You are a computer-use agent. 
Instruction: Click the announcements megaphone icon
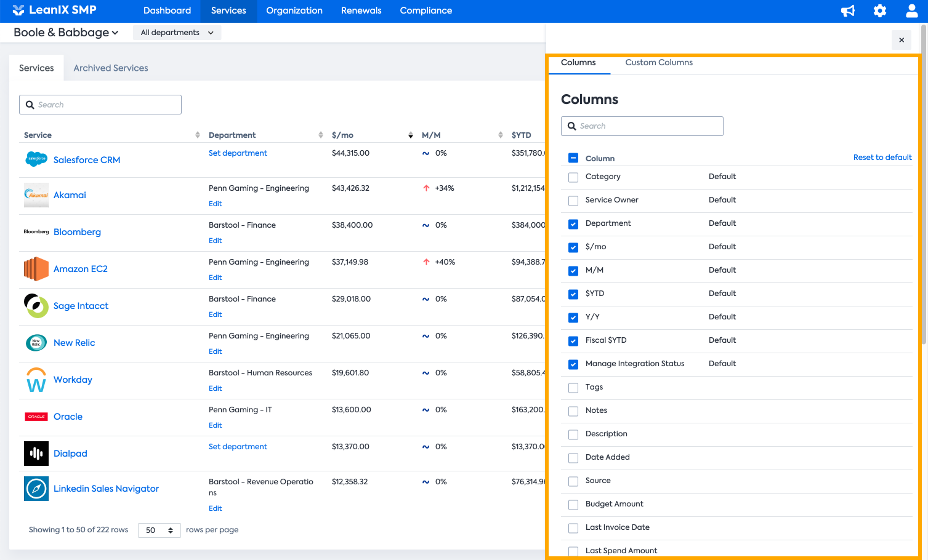coord(848,11)
